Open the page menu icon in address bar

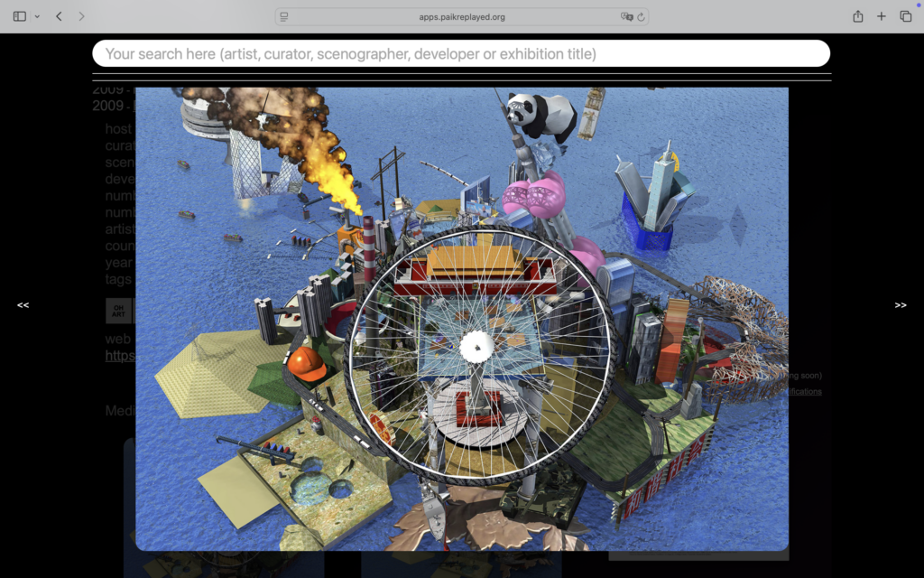point(284,16)
